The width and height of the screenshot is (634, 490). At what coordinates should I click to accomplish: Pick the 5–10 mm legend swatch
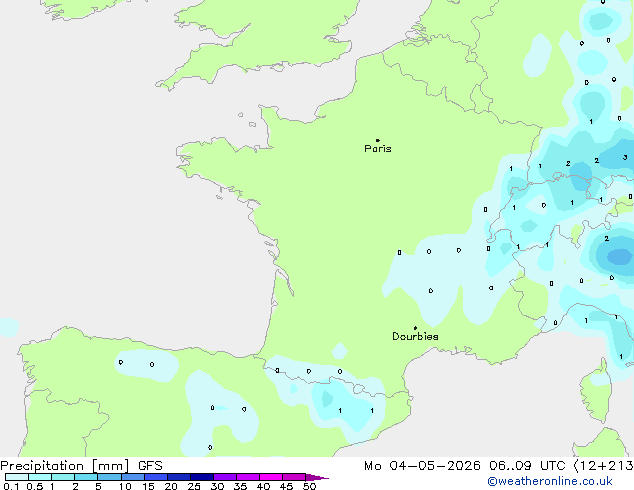[x=109, y=477]
